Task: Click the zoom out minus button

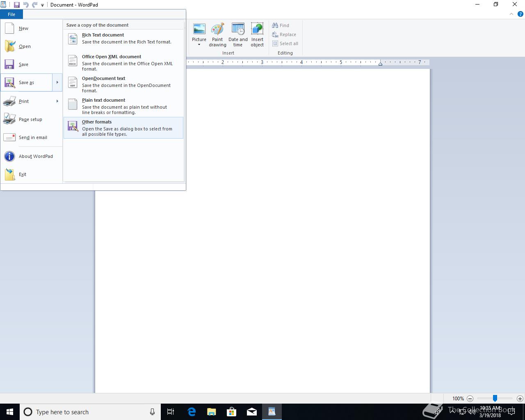Action: [x=470, y=398]
